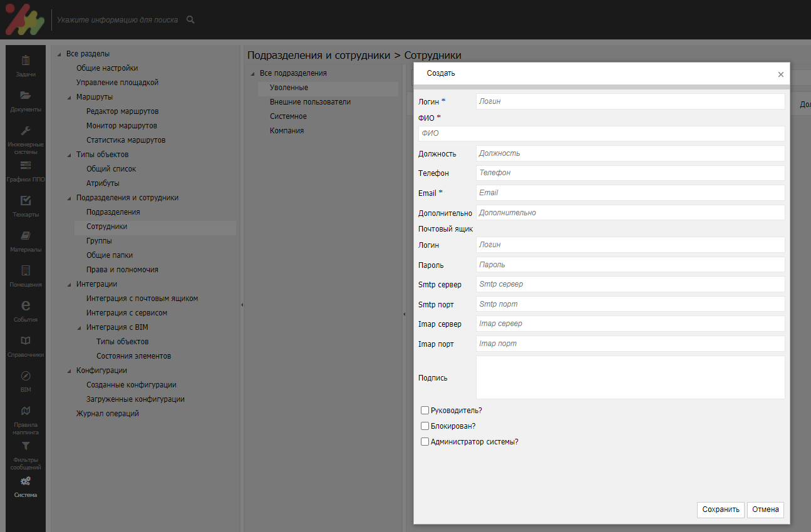Open Подразделения under Подразделения и сотрудники
Image resolution: width=811 pixels, height=532 pixels.
[113, 212]
